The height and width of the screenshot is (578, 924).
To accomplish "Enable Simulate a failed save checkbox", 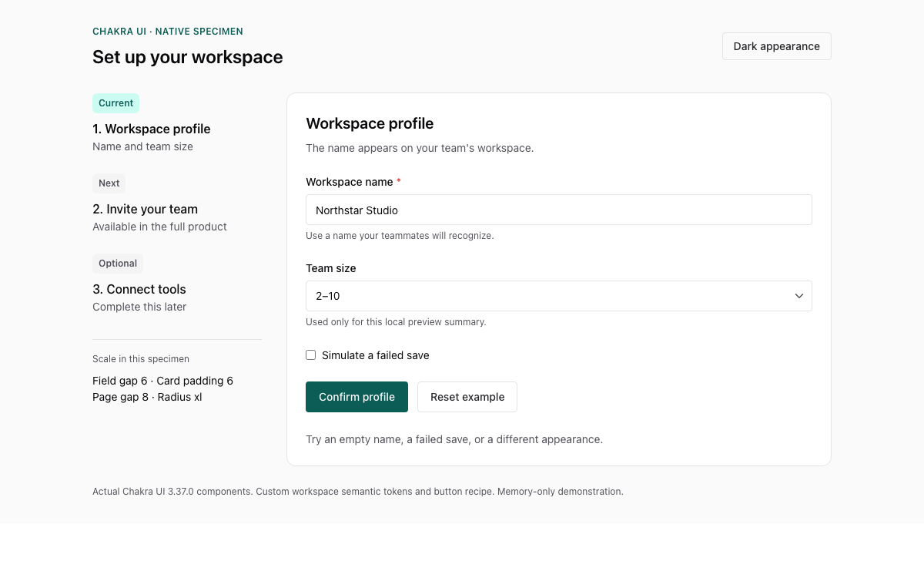I will pyautogui.click(x=311, y=355).
